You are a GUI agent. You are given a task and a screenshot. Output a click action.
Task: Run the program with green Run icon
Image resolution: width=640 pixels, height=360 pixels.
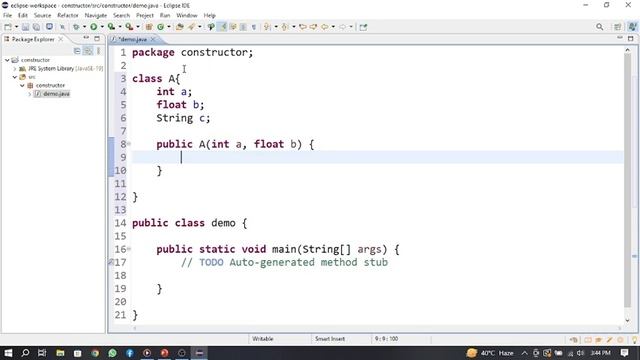[93, 27]
